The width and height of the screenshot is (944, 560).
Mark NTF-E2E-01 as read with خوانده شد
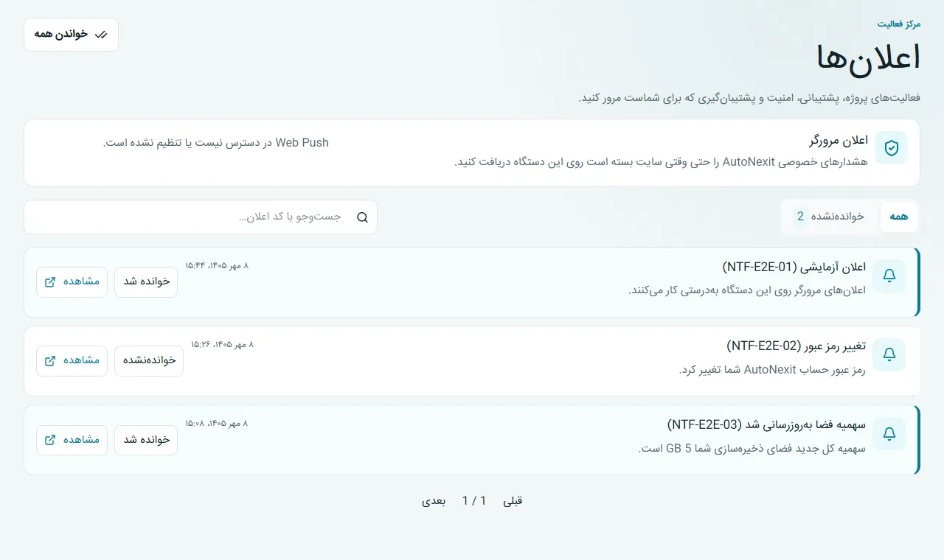[146, 282]
